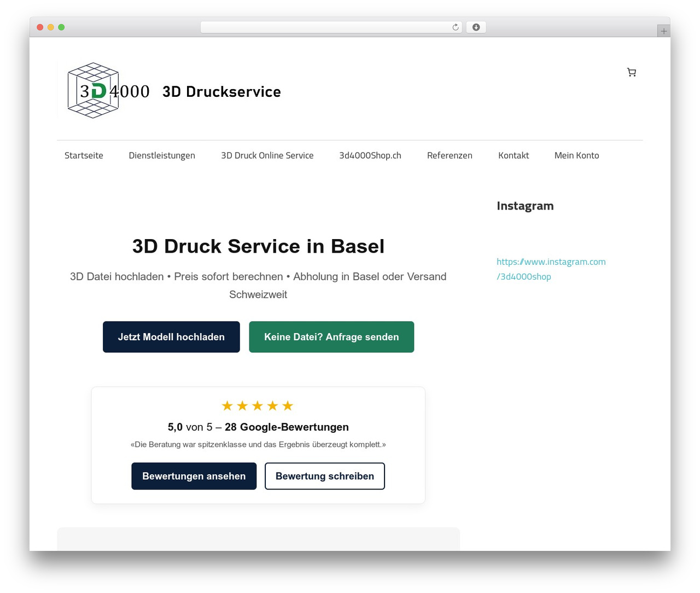Viewport: 700px width, 593px height.
Task: Add a new browser tab
Action: [x=663, y=31]
